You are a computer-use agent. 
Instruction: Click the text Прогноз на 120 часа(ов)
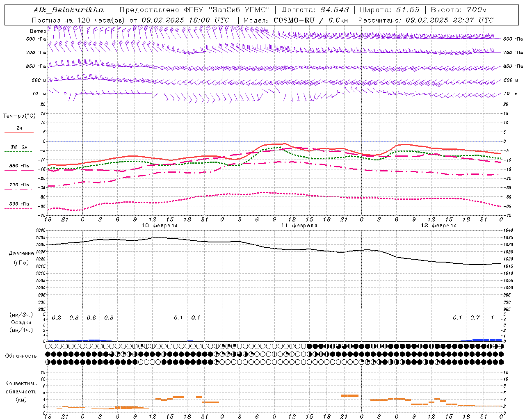[x=78, y=20]
